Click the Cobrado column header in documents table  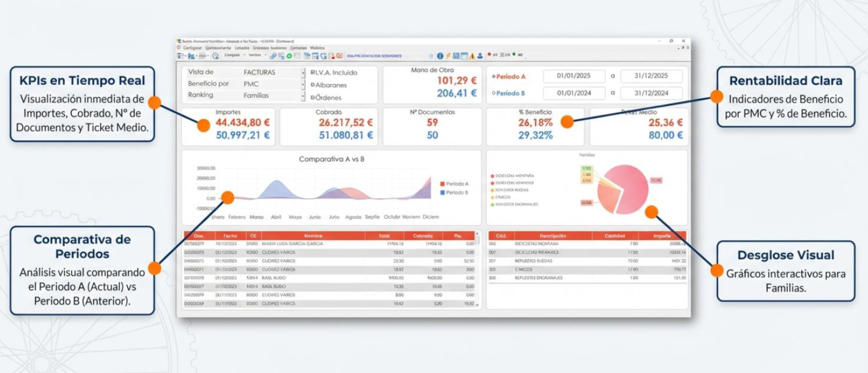[x=423, y=236]
